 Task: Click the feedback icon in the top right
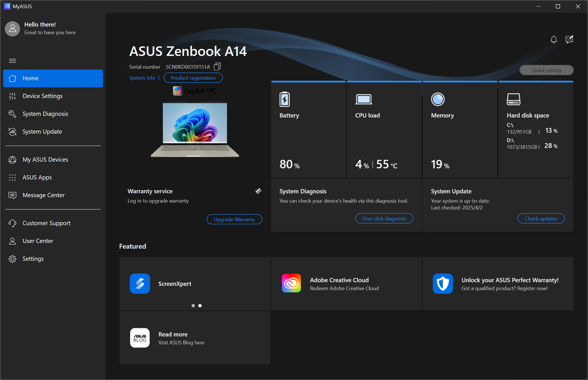pyautogui.click(x=569, y=40)
